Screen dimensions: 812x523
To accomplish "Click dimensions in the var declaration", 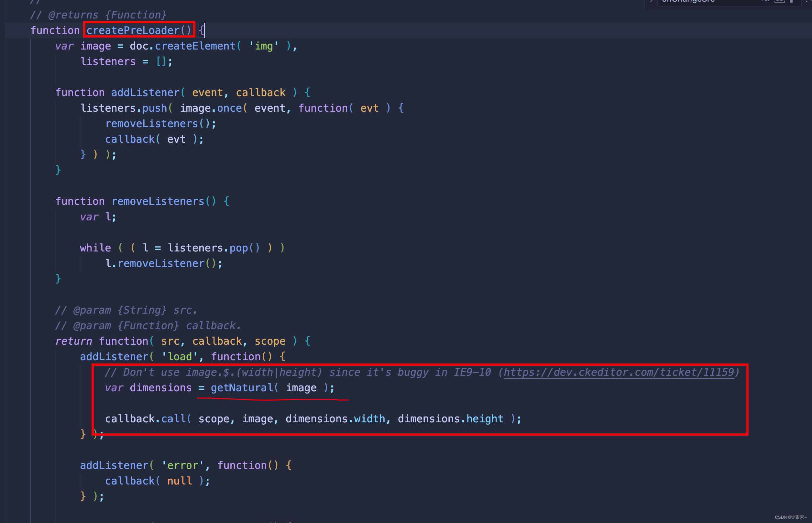I will (160, 388).
